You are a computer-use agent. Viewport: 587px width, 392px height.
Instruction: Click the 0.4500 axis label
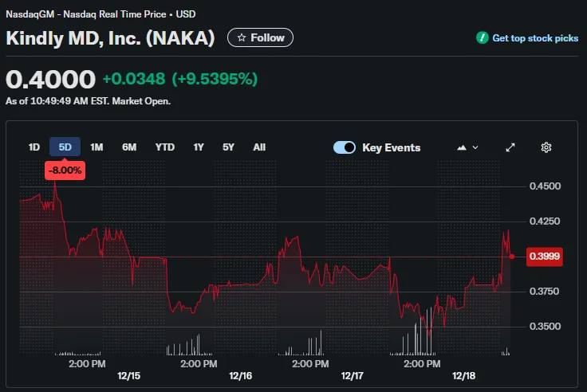(545, 186)
